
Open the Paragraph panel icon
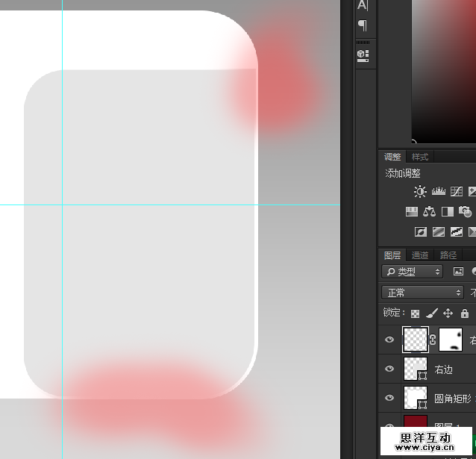pyautogui.click(x=363, y=25)
